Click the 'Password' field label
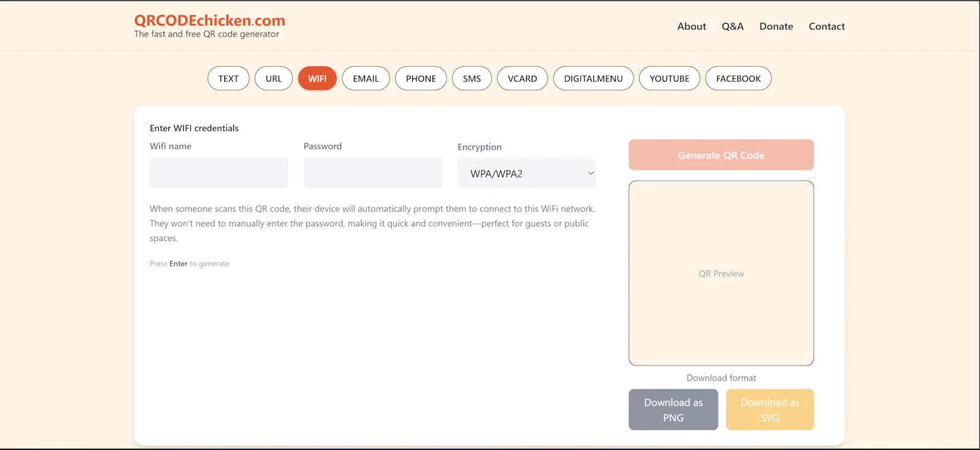Screen dimensions: 980x450 pyautogui.click(x=323, y=146)
